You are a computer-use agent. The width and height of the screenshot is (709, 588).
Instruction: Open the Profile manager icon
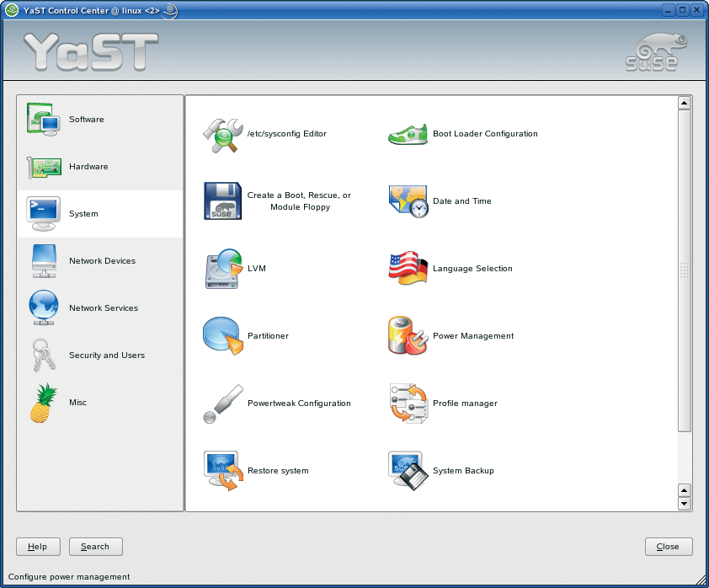coord(408,404)
